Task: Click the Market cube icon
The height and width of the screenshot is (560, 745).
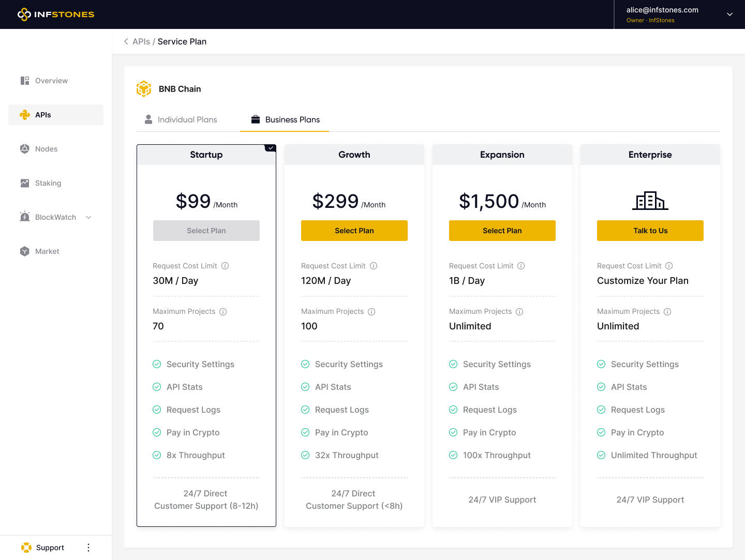Action: tap(25, 251)
